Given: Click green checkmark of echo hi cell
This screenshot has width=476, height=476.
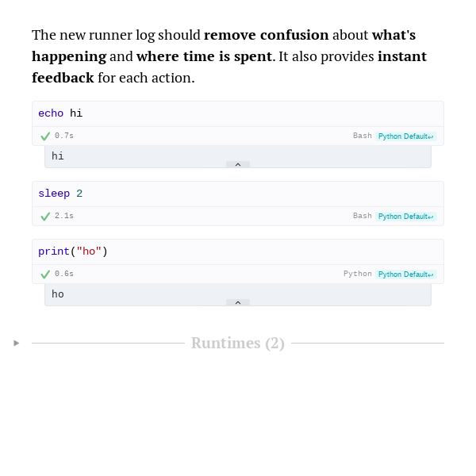Looking at the screenshot, I should (45, 136).
